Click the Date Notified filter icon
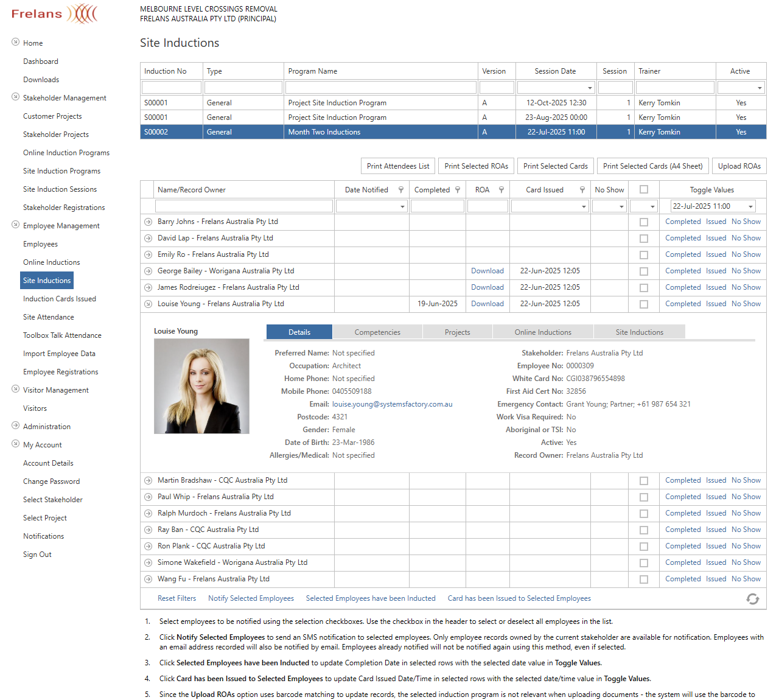779x700 pixels. (x=400, y=189)
